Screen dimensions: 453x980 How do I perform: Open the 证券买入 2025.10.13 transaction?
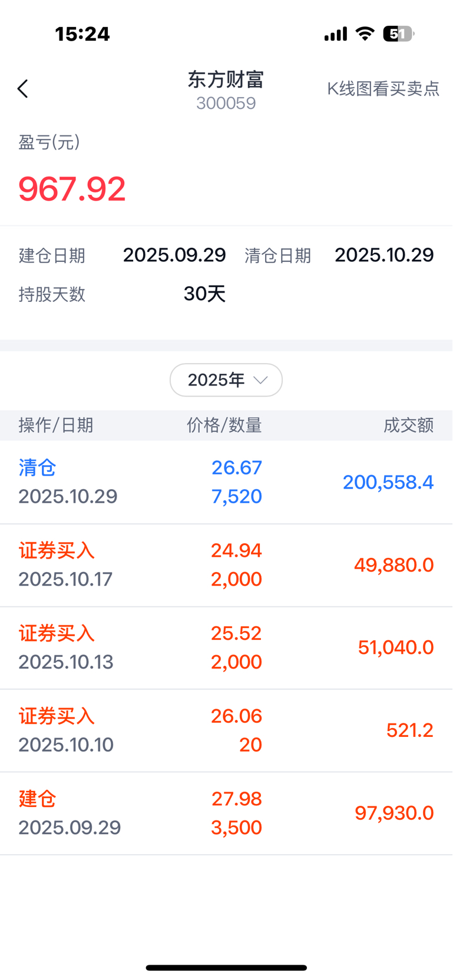point(226,647)
